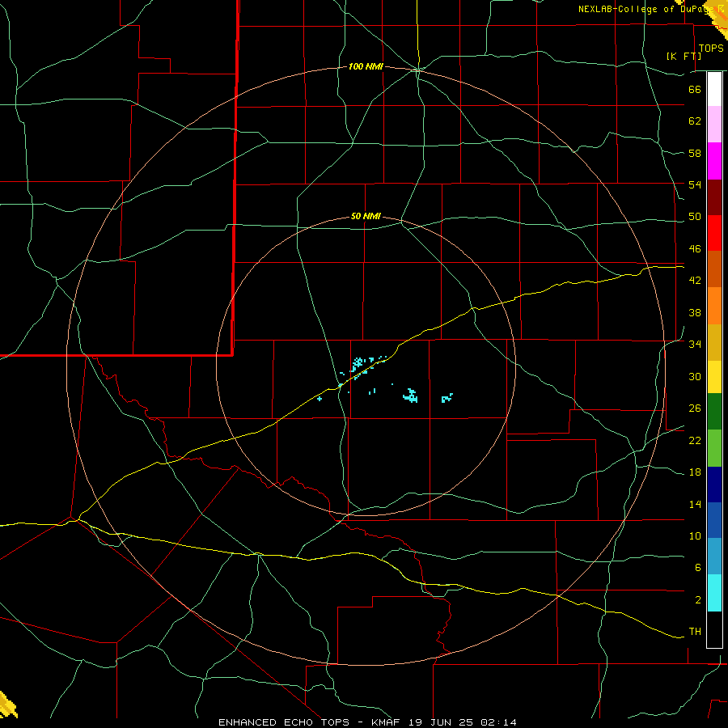
Task: Click the legend value label 42
Action: [695, 280]
